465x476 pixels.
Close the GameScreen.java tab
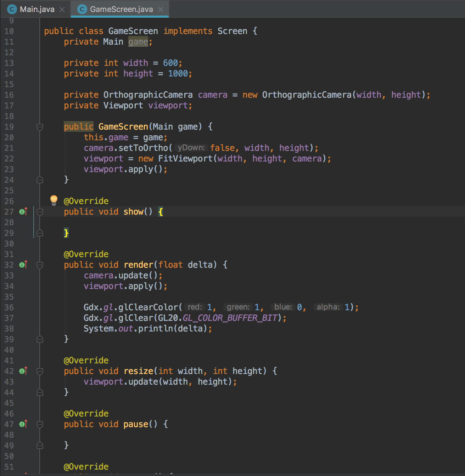(161, 10)
